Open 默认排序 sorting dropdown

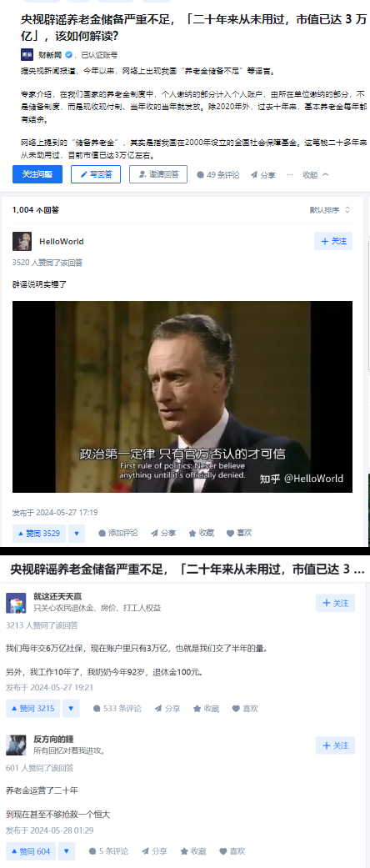(x=330, y=210)
